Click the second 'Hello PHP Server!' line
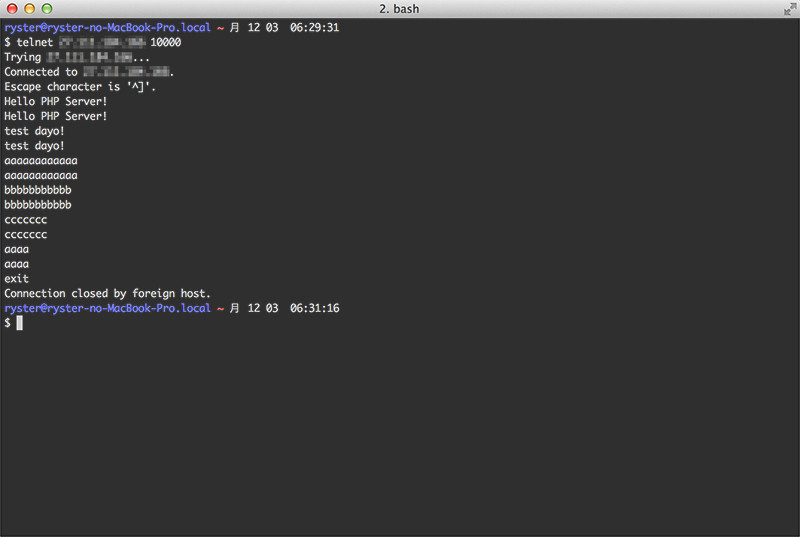This screenshot has height=537, width=800. (56, 116)
